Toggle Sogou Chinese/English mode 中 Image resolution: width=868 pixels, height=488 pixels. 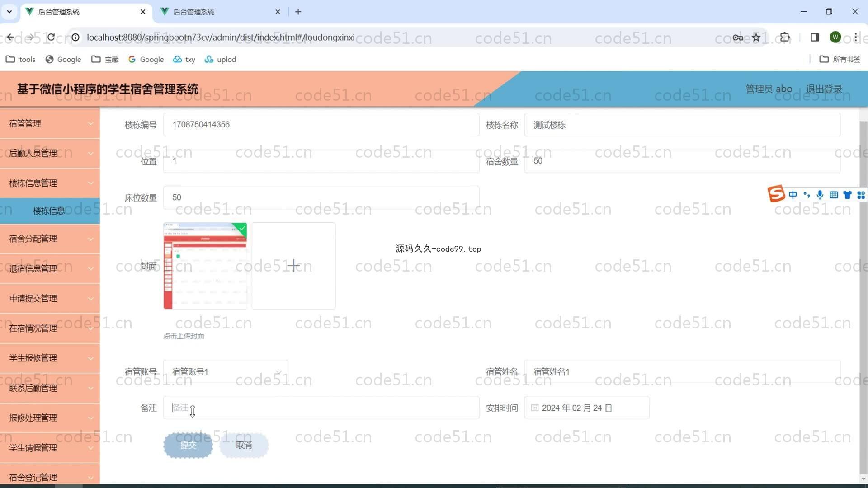793,195
